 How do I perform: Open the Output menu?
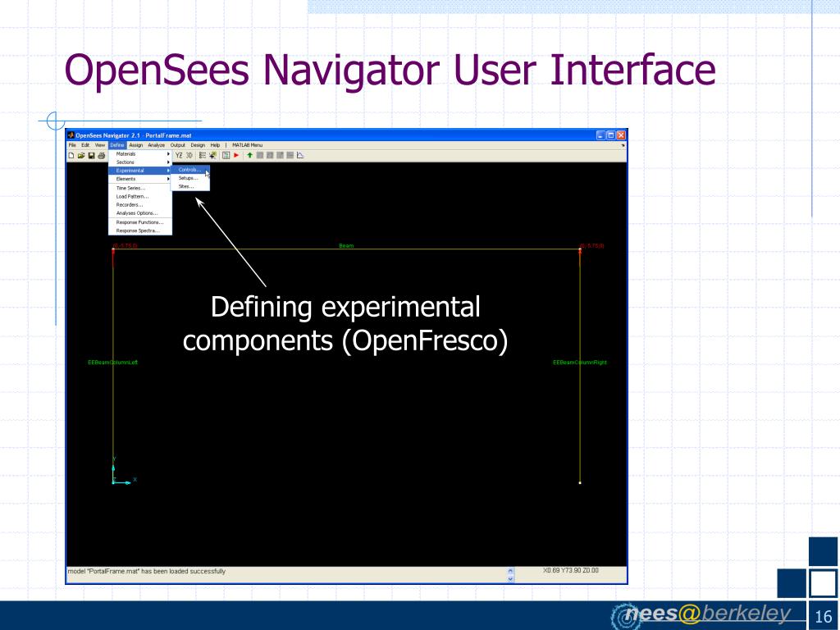tap(177, 145)
